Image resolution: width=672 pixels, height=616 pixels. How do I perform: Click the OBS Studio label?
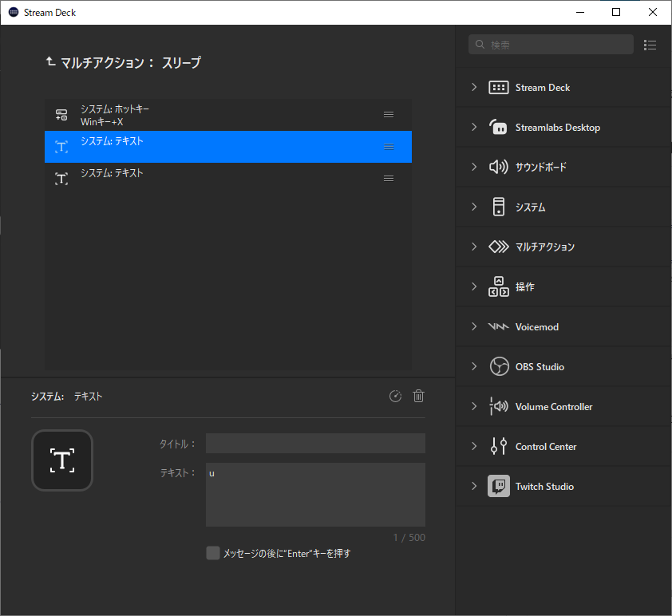click(x=540, y=367)
